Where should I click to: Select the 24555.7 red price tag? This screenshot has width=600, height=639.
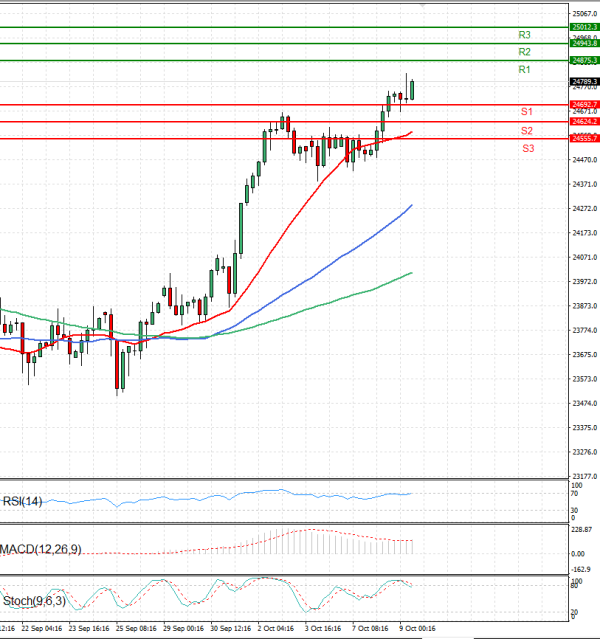(584, 138)
